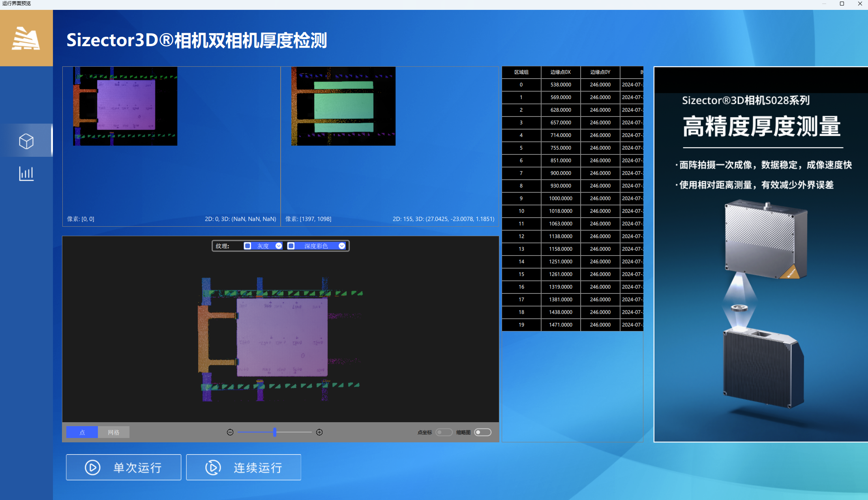Click the 边缘点0Y column header
868x500 pixels.
click(600, 72)
